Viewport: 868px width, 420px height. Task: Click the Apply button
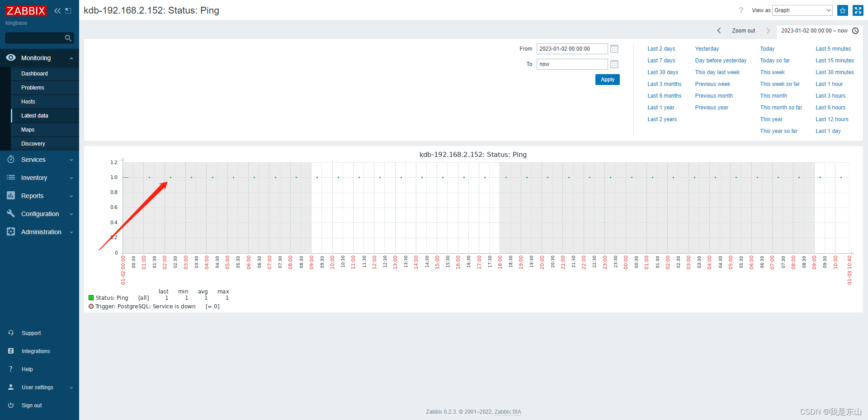(607, 79)
